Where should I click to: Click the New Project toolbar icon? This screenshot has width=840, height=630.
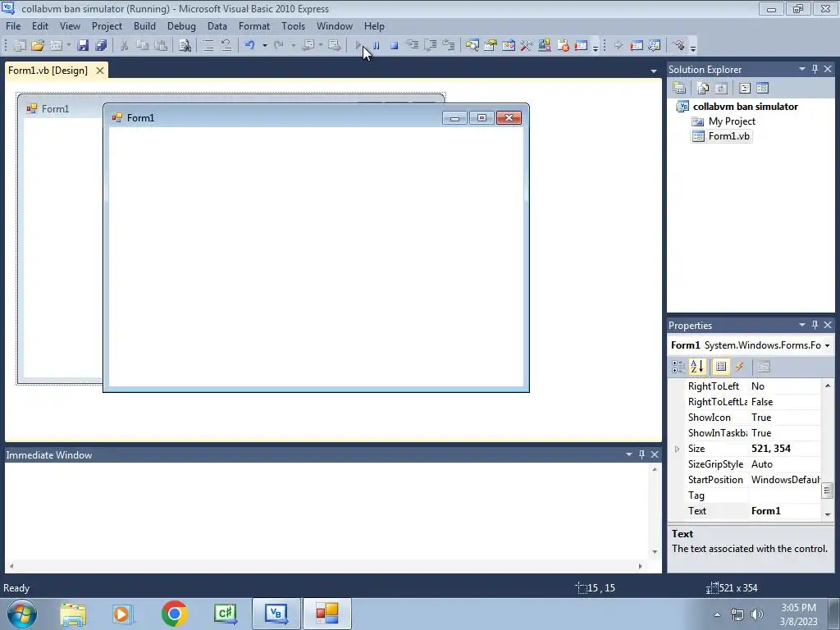(20, 46)
